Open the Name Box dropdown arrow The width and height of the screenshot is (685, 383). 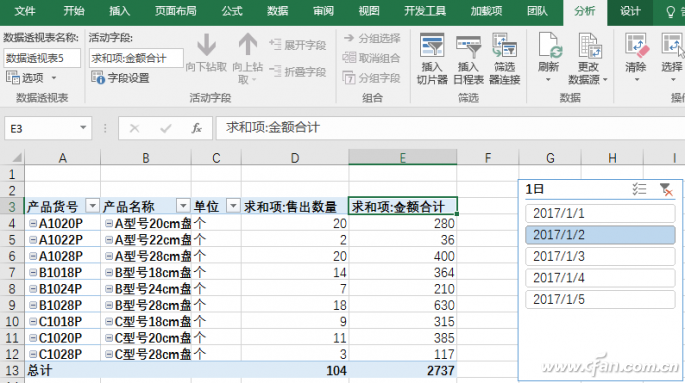point(83,128)
